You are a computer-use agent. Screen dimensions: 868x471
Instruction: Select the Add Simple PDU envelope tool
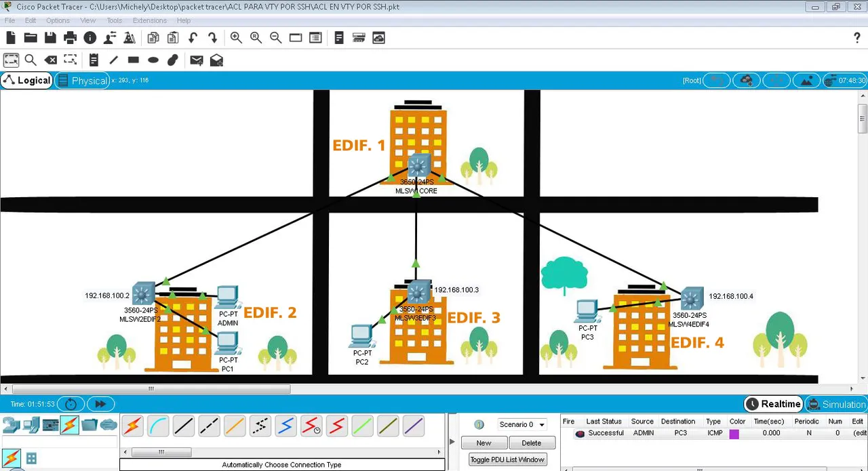click(x=196, y=60)
